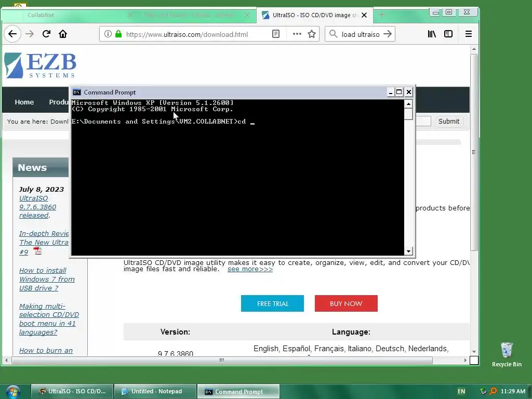This screenshot has width=532, height=399.
Task: Click the Language: column header
Action: click(x=351, y=332)
